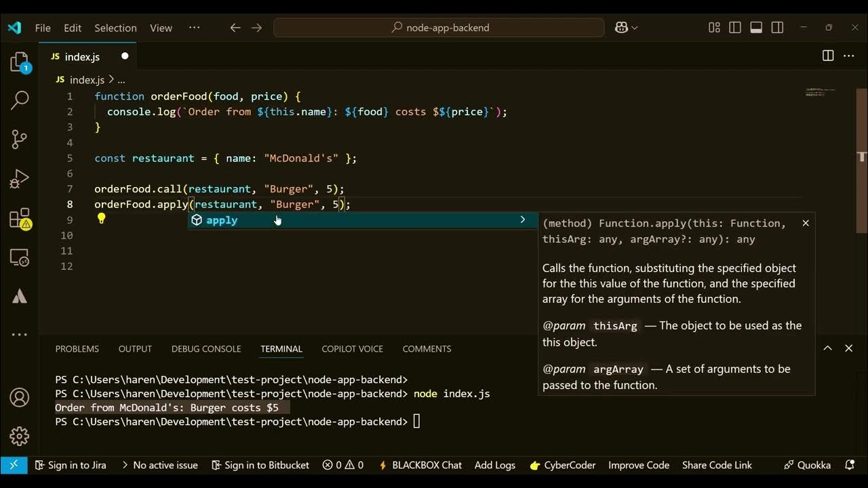Viewport: 868px width, 488px height.
Task: Click the remote window indicator
Action: point(14,465)
